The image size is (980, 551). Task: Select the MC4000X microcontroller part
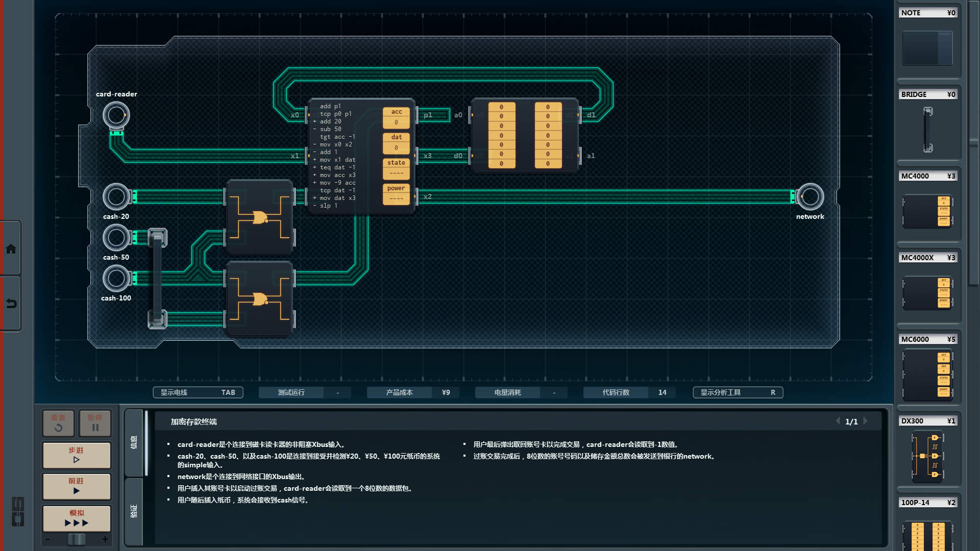[x=927, y=292]
